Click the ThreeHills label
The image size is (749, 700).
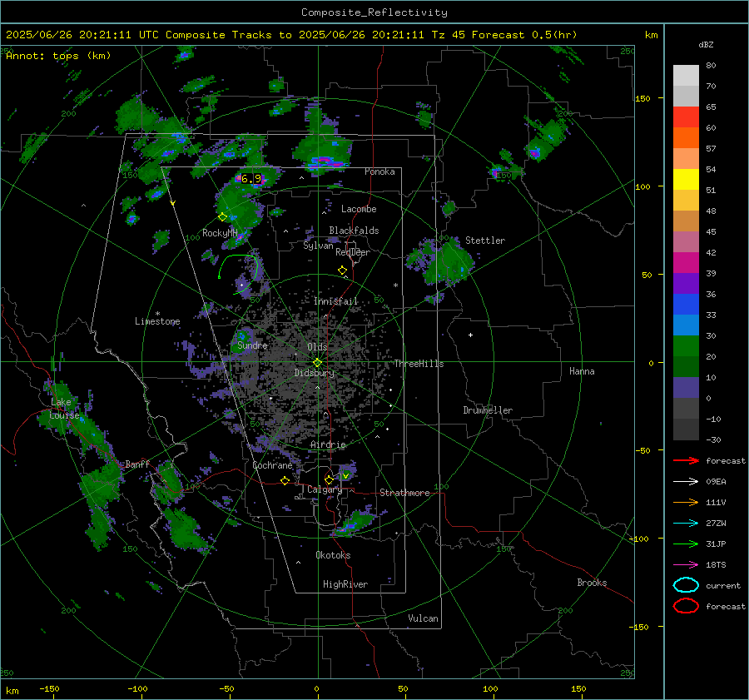[419, 364]
